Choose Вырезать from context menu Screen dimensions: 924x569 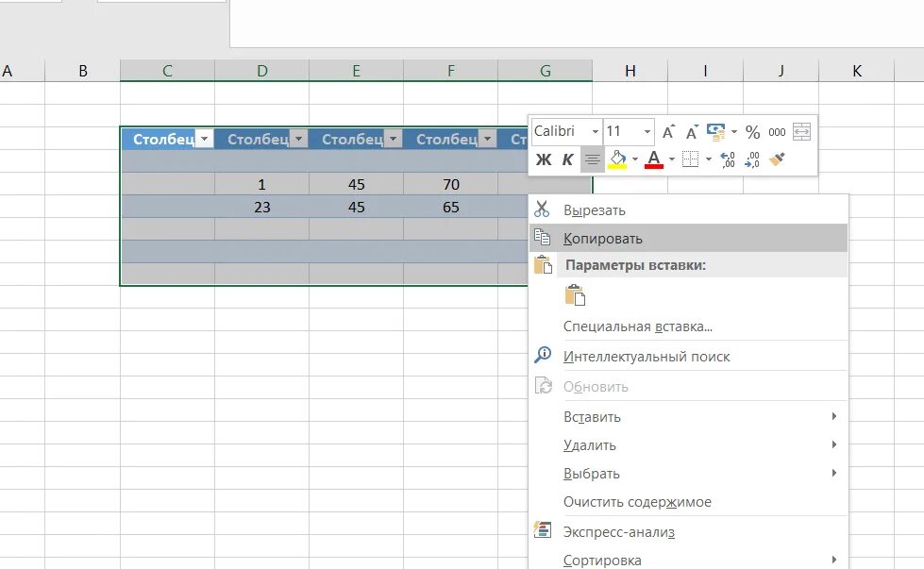pyautogui.click(x=688, y=209)
